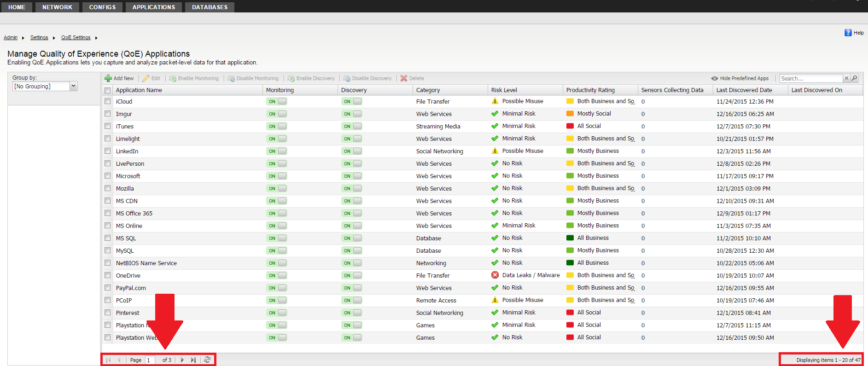Open the CONFIGS tab

click(x=103, y=7)
